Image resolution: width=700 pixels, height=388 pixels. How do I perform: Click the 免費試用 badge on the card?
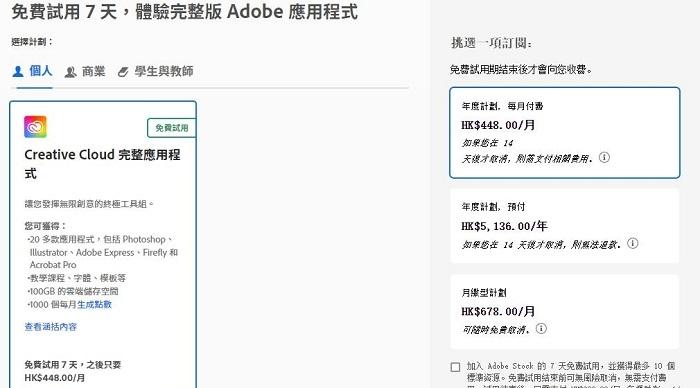point(171,128)
